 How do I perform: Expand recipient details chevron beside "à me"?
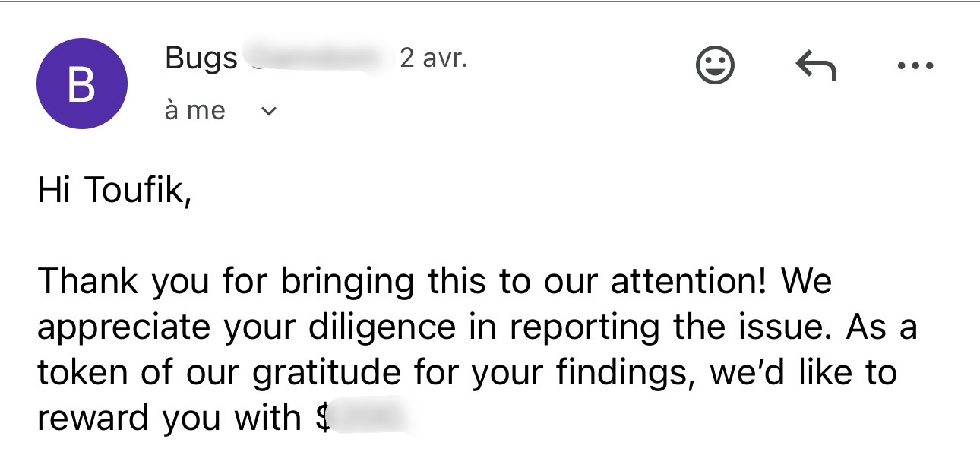click(268, 112)
